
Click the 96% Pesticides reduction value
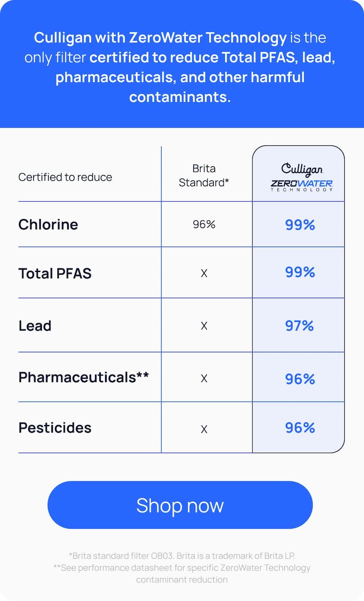300,427
